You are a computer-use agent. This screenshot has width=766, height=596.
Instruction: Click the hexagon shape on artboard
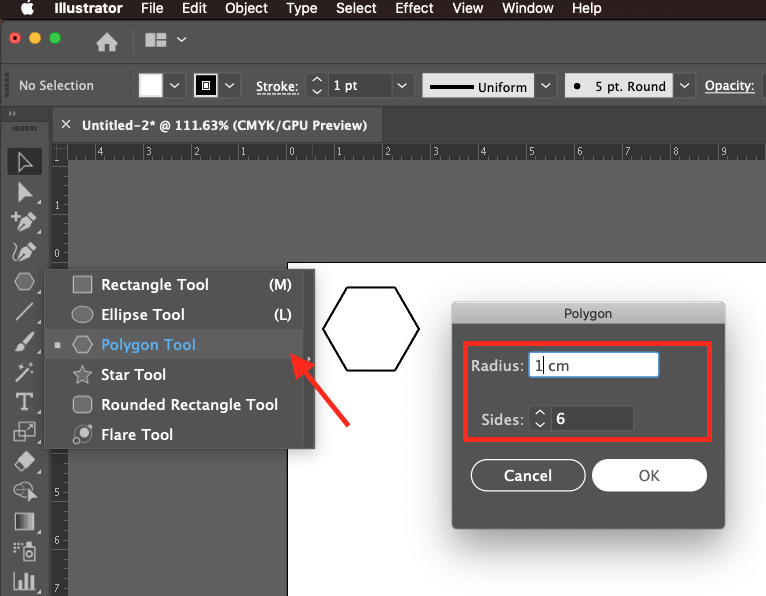[x=371, y=329]
